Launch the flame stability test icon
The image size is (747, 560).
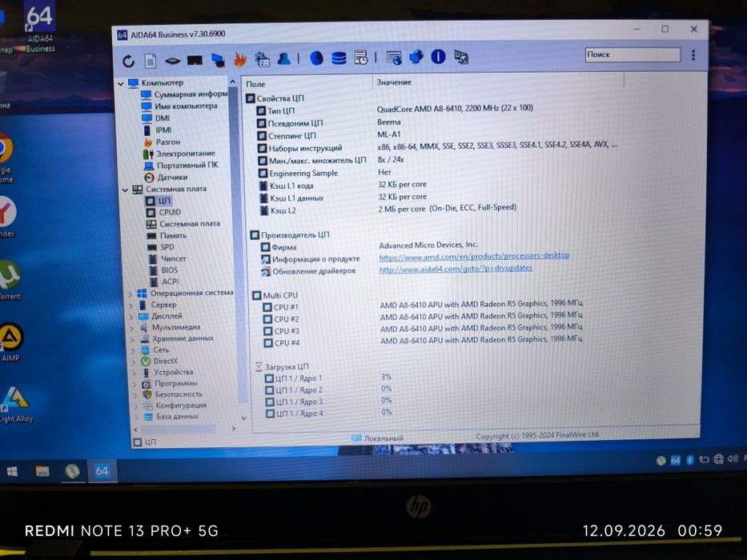click(x=240, y=59)
